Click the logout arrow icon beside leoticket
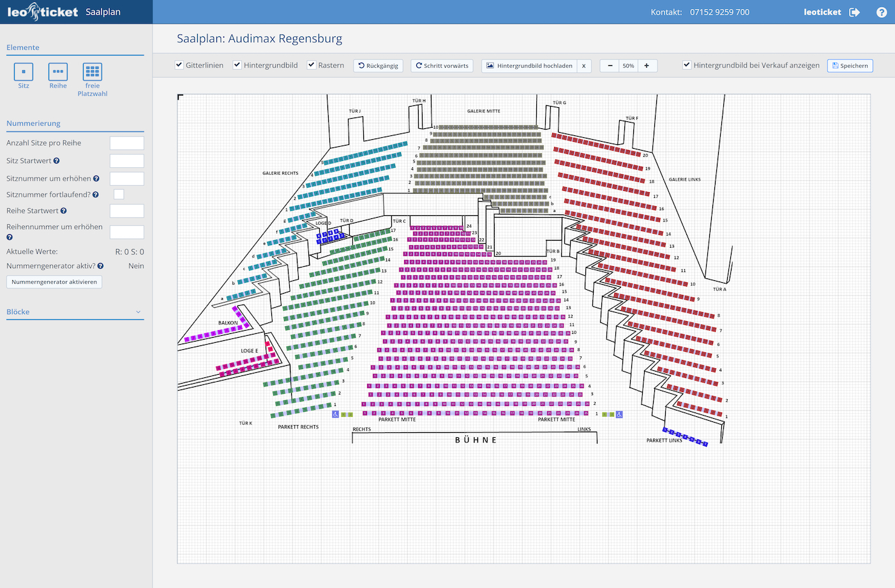 [x=855, y=12]
